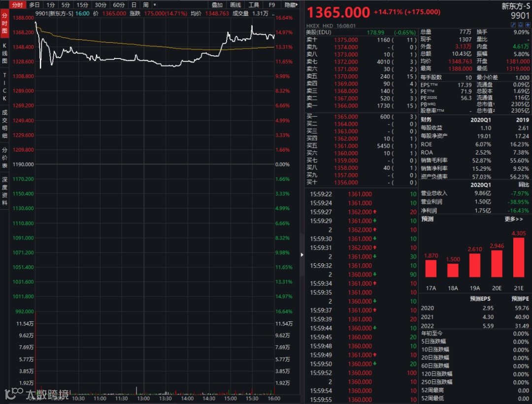Click the chart header 9901[新东方-S]
Viewport: 532px width, 404px height.
(54, 14)
